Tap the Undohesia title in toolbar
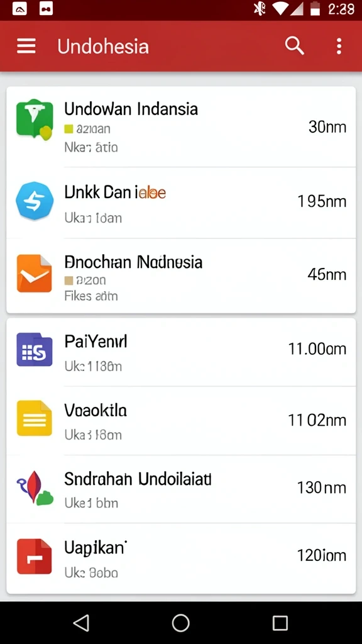The width and height of the screenshot is (362, 644). [x=103, y=46]
